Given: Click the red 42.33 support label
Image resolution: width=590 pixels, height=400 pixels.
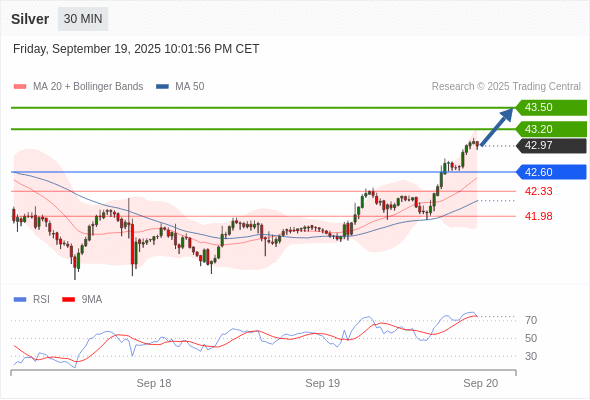Looking at the screenshot, I should coord(538,192).
